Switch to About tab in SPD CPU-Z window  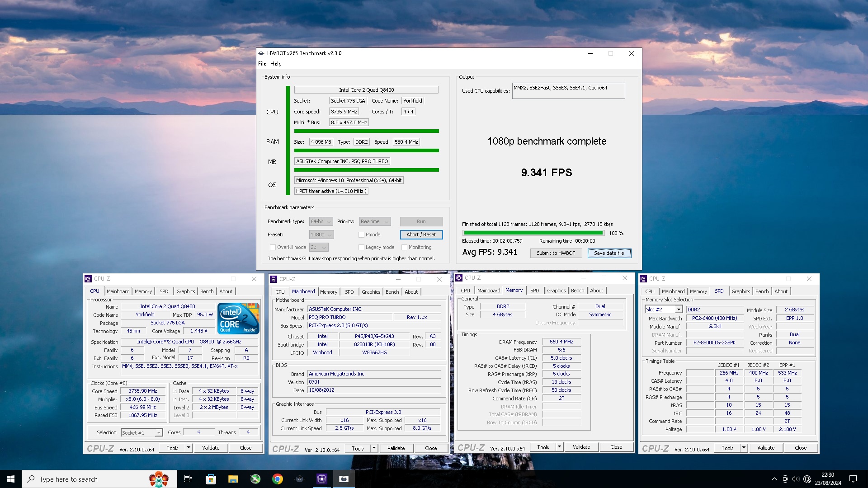click(x=781, y=291)
